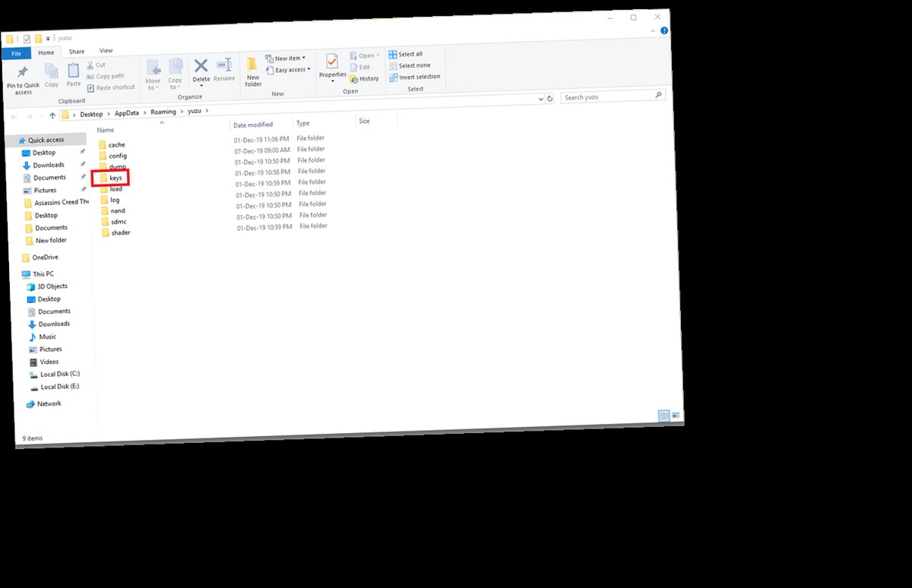The width and height of the screenshot is (912, 588).
Task: Sort by the Type column header
Action: (303, 123)
